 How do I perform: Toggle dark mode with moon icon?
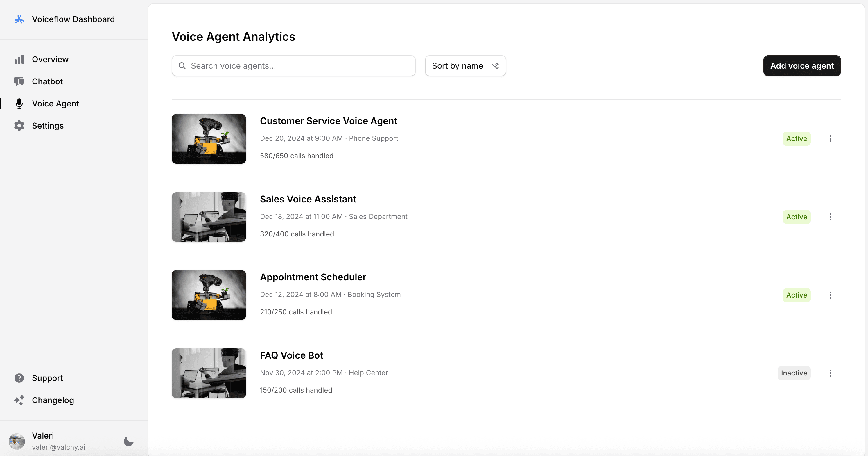click(x=128, y=441)
